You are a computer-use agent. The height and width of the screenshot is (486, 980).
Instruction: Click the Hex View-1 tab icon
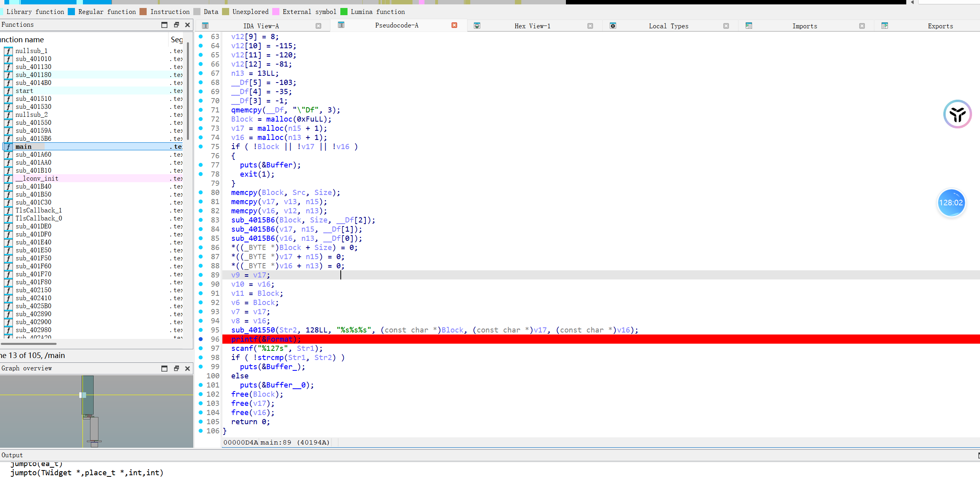477,26
